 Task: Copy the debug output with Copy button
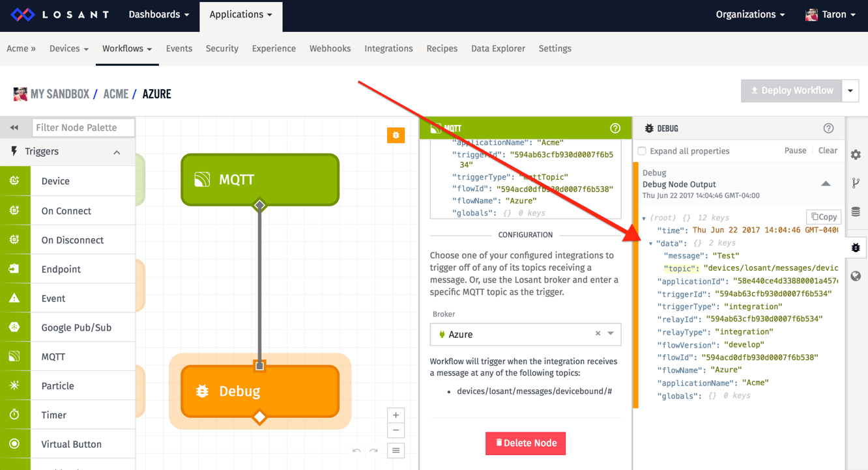point(824,217)
